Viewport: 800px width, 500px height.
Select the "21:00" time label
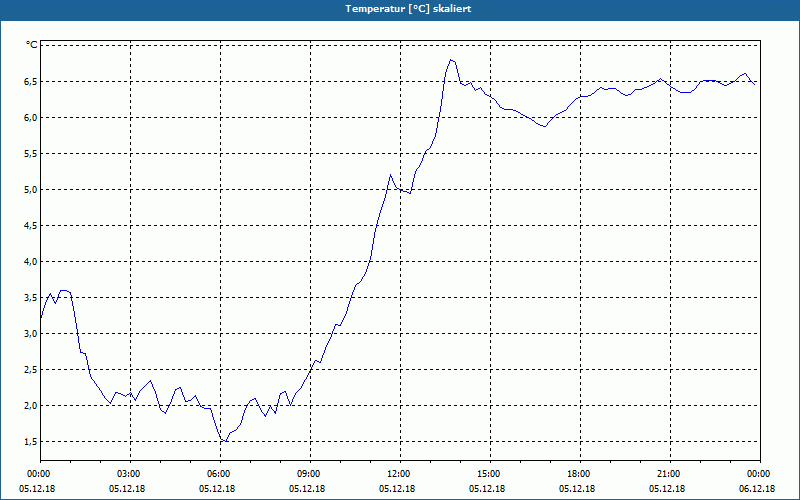click(x=668, y=474)
